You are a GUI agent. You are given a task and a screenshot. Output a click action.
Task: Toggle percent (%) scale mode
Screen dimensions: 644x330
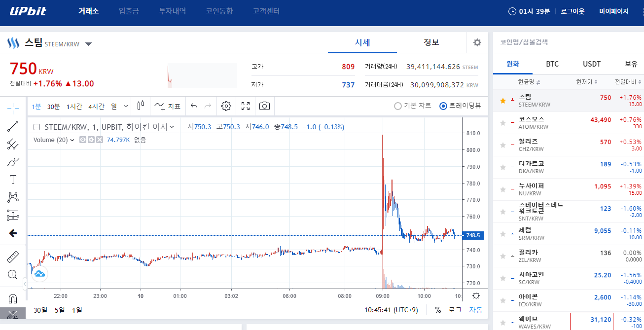pyautogui.click(x=438, y=310)
